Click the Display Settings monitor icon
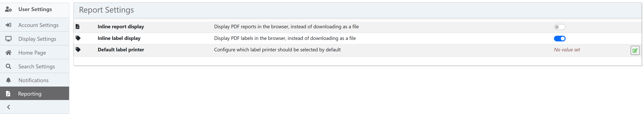The image size is (644, 115). pos(8,39)
